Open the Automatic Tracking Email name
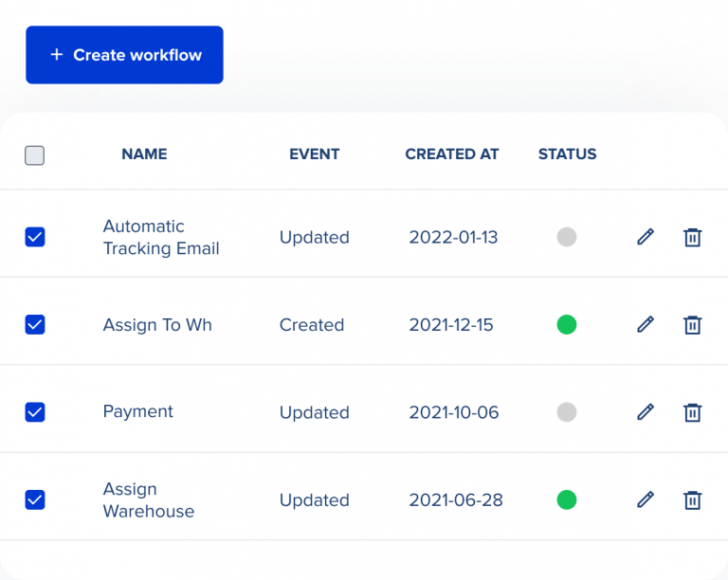This screenshot has width=728, height=580. point(160,237)
